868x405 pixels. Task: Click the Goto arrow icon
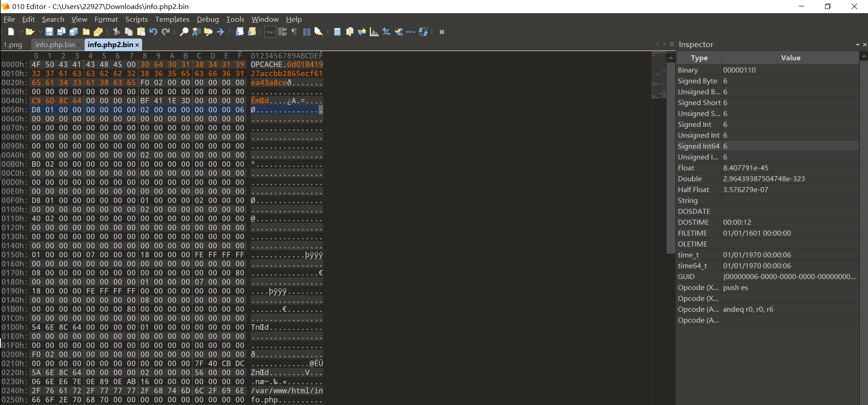(220, 32)
